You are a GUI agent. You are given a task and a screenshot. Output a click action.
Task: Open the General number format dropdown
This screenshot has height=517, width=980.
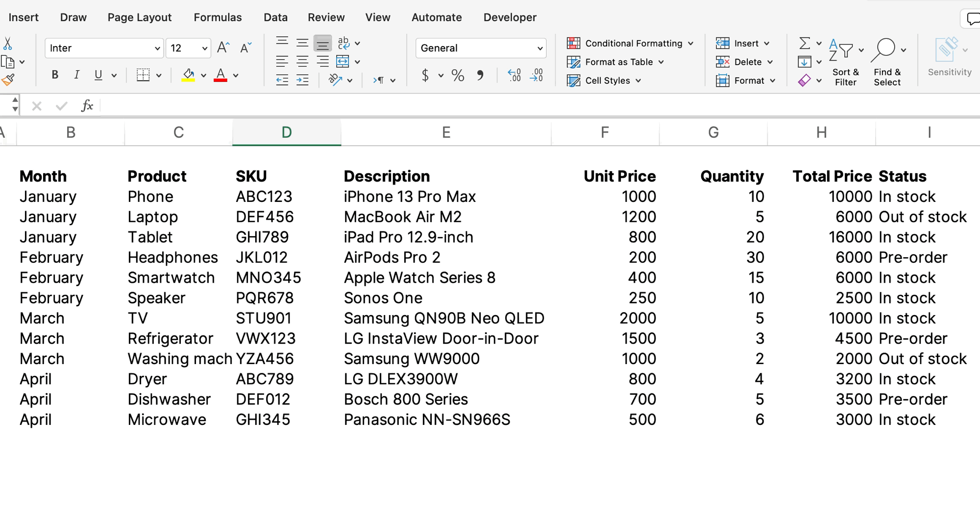[539, 49]
